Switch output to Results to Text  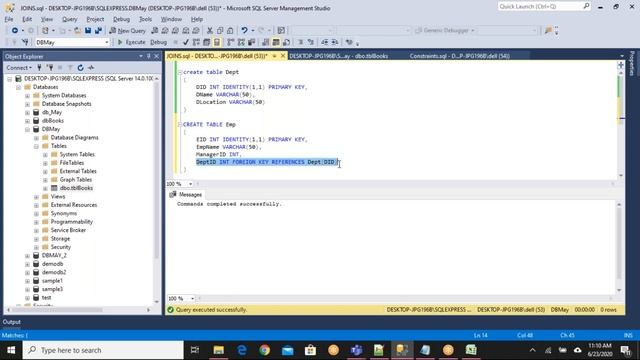tap(266, 42)
